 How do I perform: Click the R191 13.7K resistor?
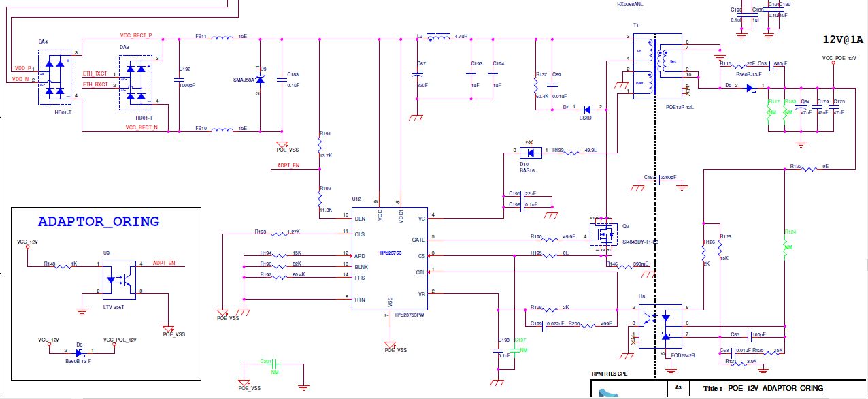319,144
